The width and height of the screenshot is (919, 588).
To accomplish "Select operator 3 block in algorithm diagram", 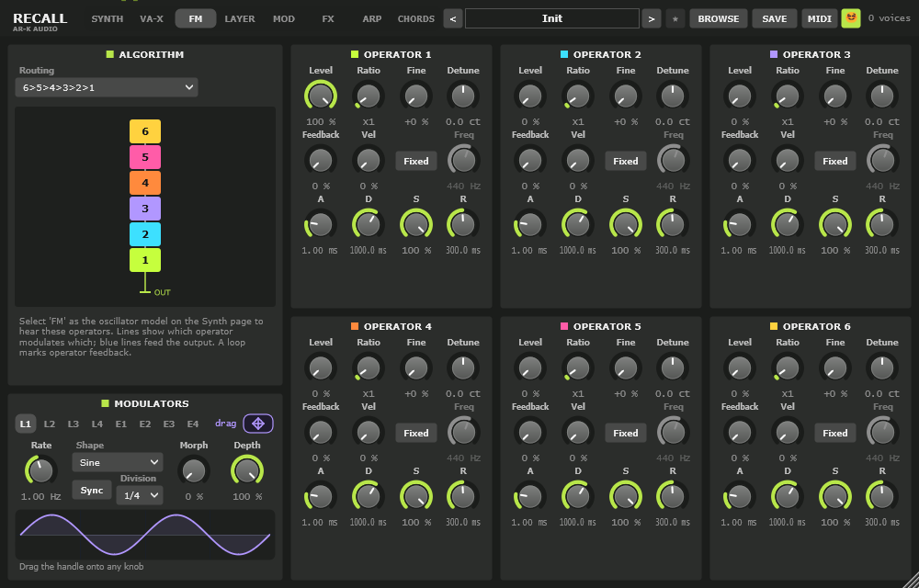I will (145, 209).
